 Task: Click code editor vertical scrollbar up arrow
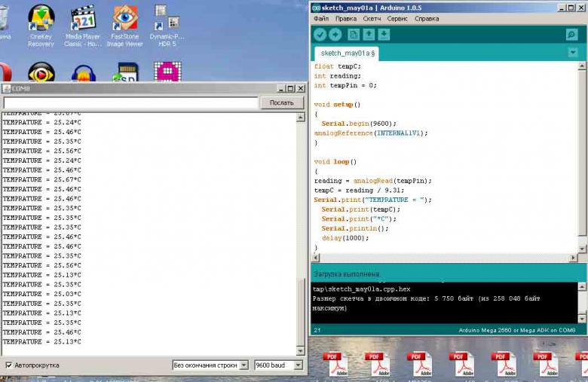[582, 66]
